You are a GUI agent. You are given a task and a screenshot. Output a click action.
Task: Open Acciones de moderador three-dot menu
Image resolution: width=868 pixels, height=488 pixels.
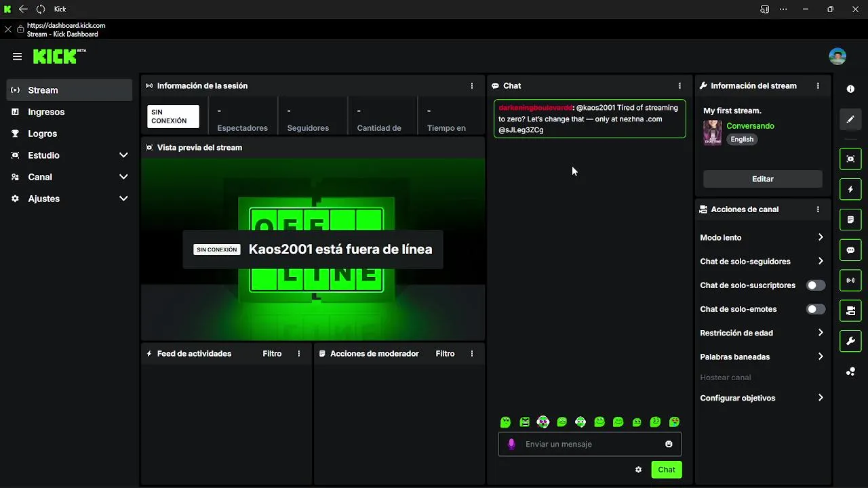(472, 354)
